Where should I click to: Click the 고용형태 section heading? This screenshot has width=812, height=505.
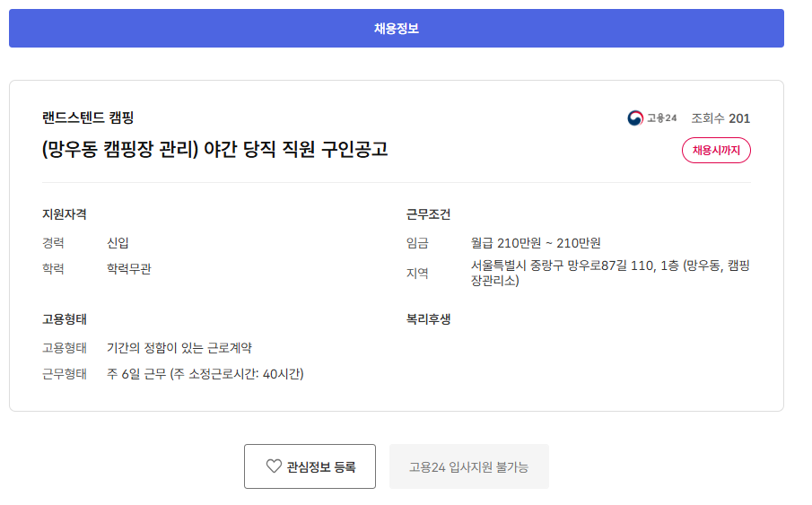click(64, 318)
